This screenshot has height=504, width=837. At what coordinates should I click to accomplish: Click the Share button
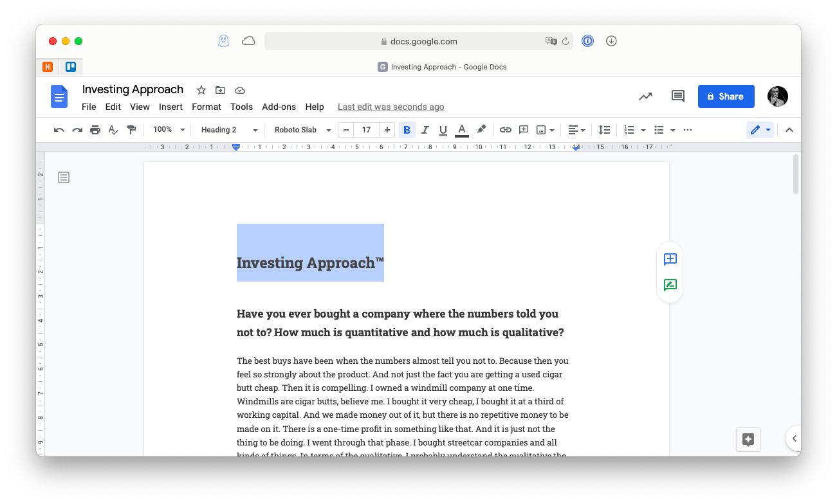726,96
